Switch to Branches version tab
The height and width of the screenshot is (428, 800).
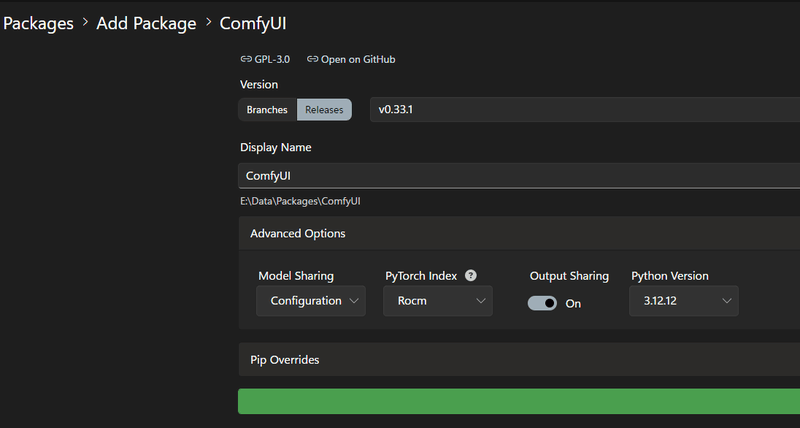[x=267, y=110]
